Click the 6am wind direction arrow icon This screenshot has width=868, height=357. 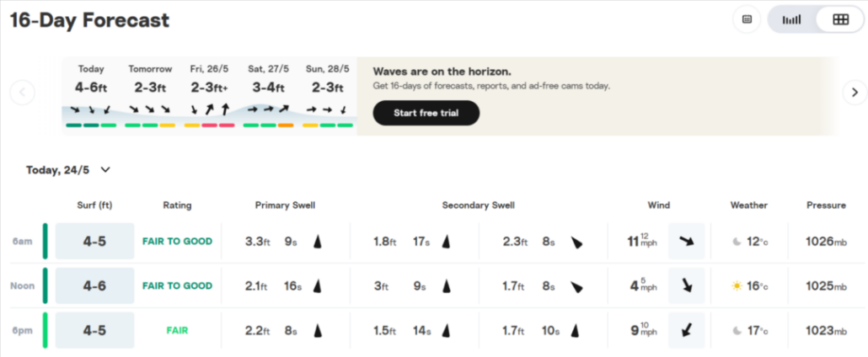click(687, 242)
